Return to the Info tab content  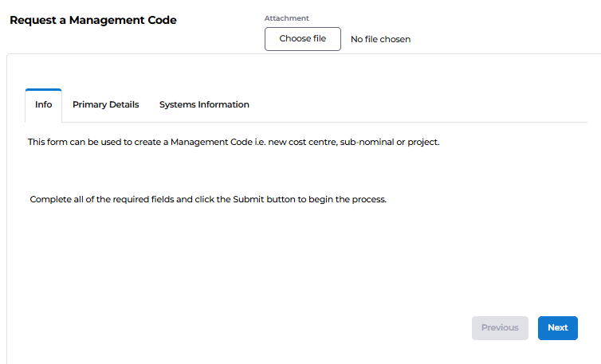click(x=43, y=104)
